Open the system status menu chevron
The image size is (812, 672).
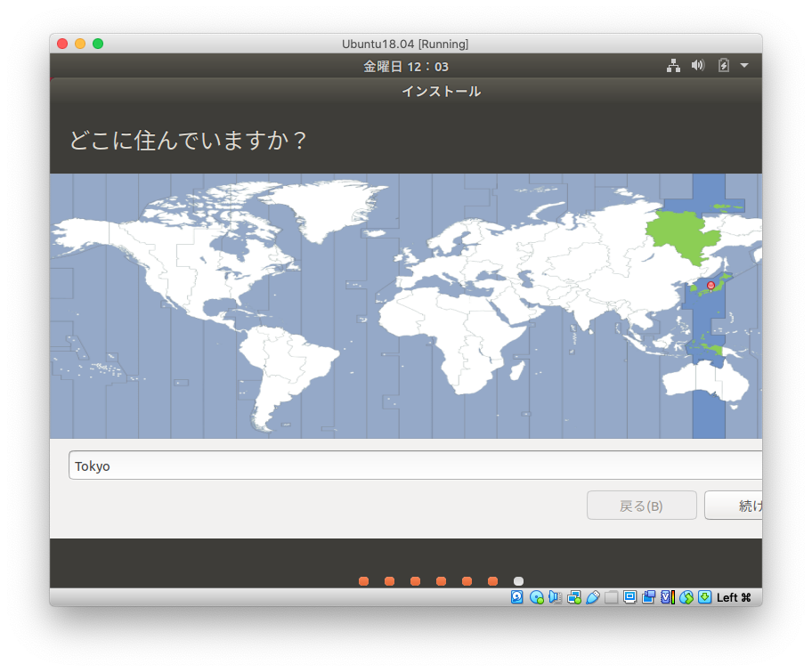click(x=744, y=64)
